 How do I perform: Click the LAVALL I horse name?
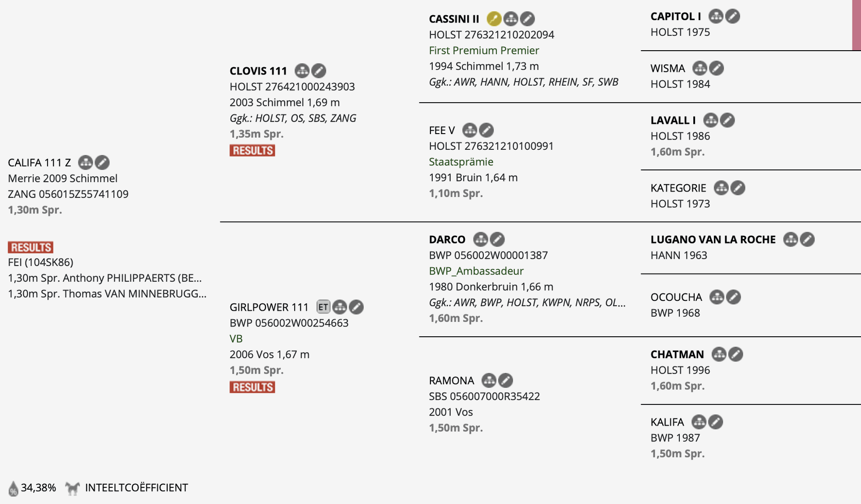[x=673, y=121]
